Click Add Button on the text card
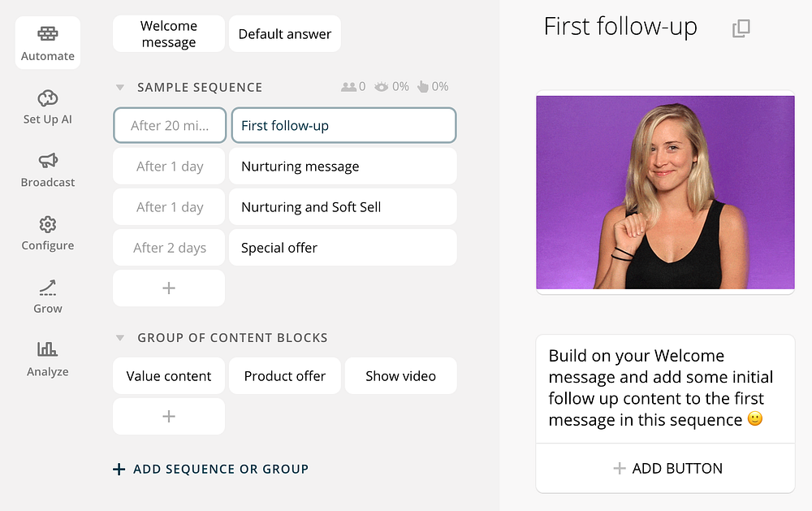 666,469
